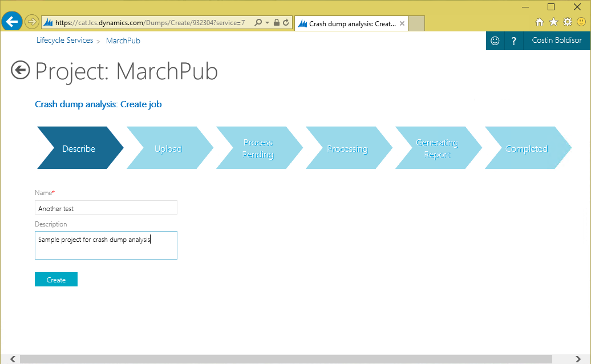Open Favorites via the star icon
The height and width of the screenshot is (364, 591).
click(x=553, y=22)
